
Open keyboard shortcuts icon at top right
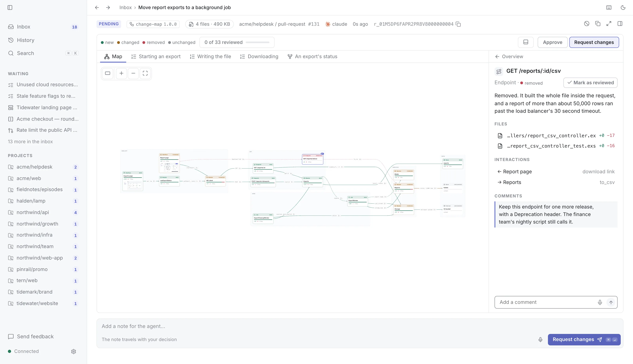pyautogui.click(x=609, y=8)
